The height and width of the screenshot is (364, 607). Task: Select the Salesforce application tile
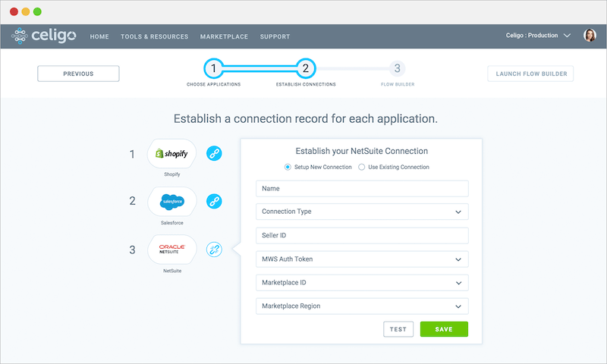pyautogui.click(x=171, y=202)
